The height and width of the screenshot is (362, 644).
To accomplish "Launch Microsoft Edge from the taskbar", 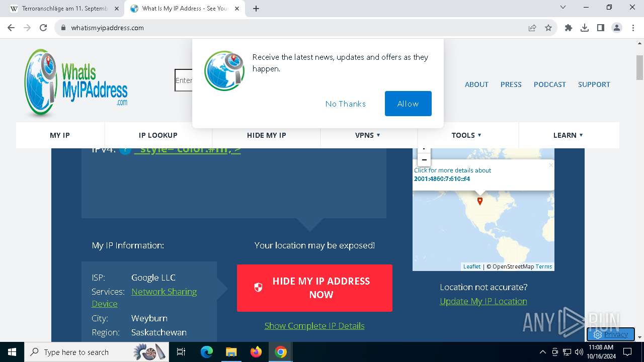I will coord(207,352).
